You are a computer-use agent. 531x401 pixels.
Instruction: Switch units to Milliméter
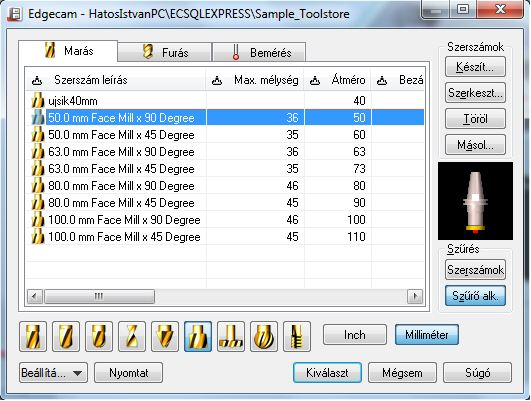click(x=427, y=335)
